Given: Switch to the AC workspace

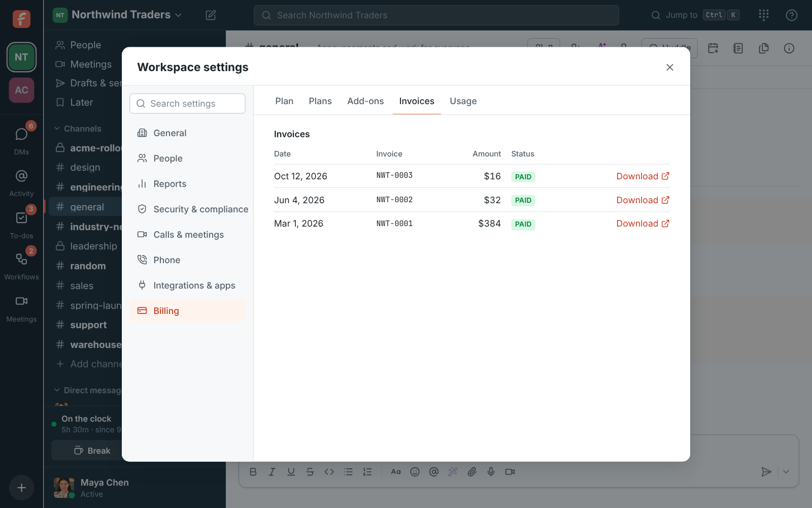Looking at the screenshot, I should (21, 90).
